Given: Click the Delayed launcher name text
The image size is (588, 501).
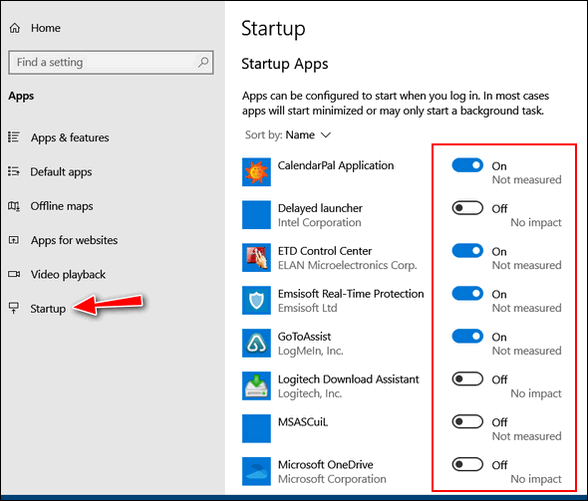Looking at the screenshot, I should [x=320, y=208].
